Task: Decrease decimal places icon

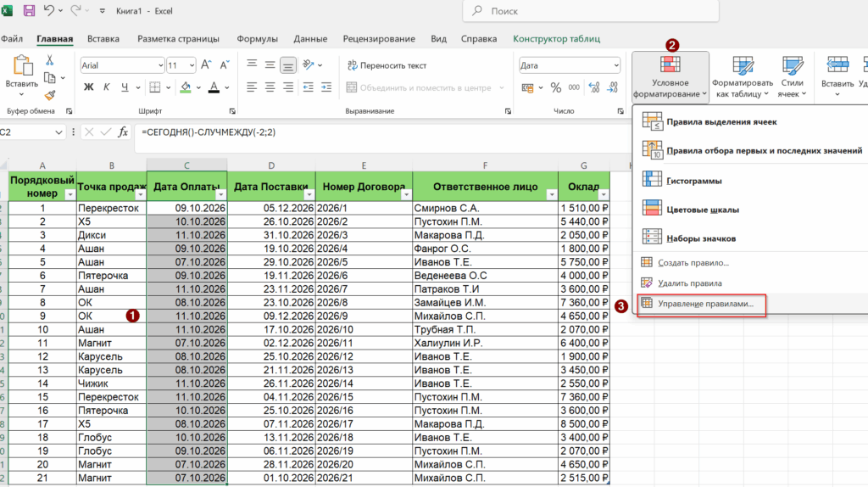Action: point(612,87)
